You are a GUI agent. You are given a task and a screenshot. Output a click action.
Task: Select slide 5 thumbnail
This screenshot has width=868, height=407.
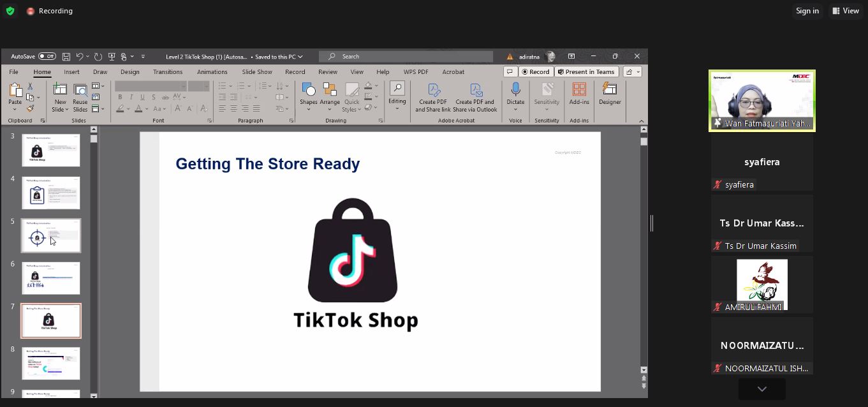click(51, 235)
